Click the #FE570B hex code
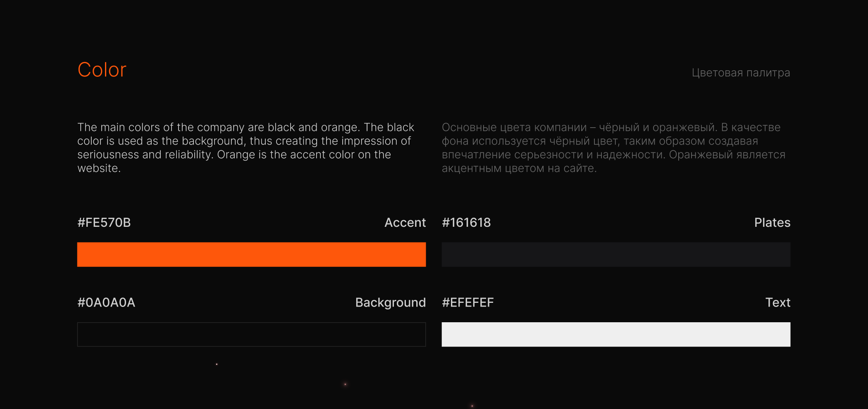868x409 pixels. tap(104, 223)
